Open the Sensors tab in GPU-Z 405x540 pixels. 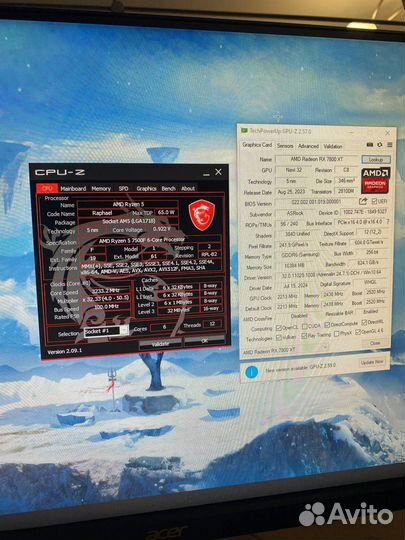(285, 146)
